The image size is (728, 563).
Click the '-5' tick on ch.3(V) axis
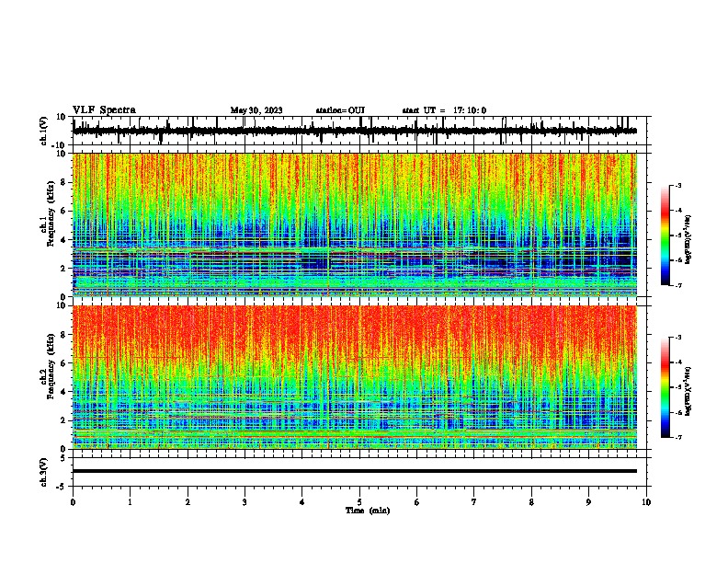click(x=62, y=487)
